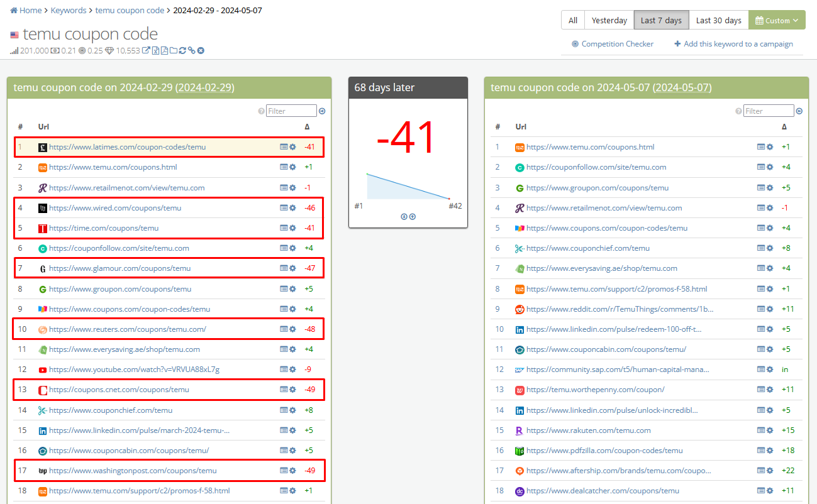817x504 pixels.
Task: Go to Home breadcrumb
Action: coord(26,11)
